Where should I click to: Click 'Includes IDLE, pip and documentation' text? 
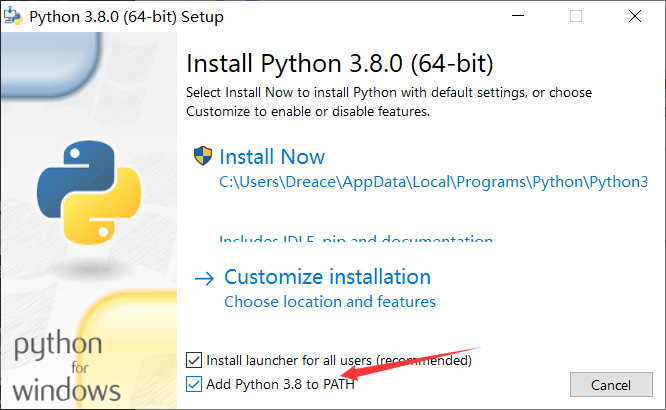(x=356, y=241)
